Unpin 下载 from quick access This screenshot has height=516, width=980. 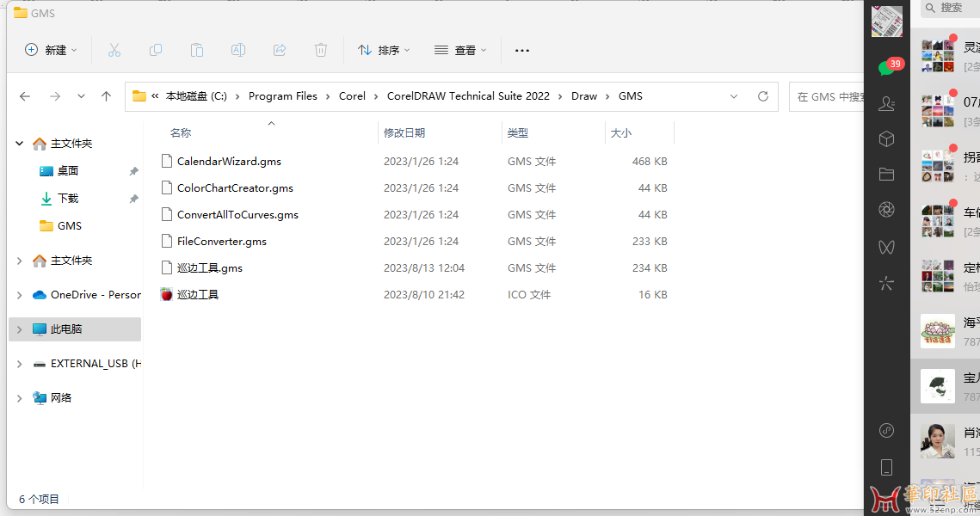click(133, 199)
